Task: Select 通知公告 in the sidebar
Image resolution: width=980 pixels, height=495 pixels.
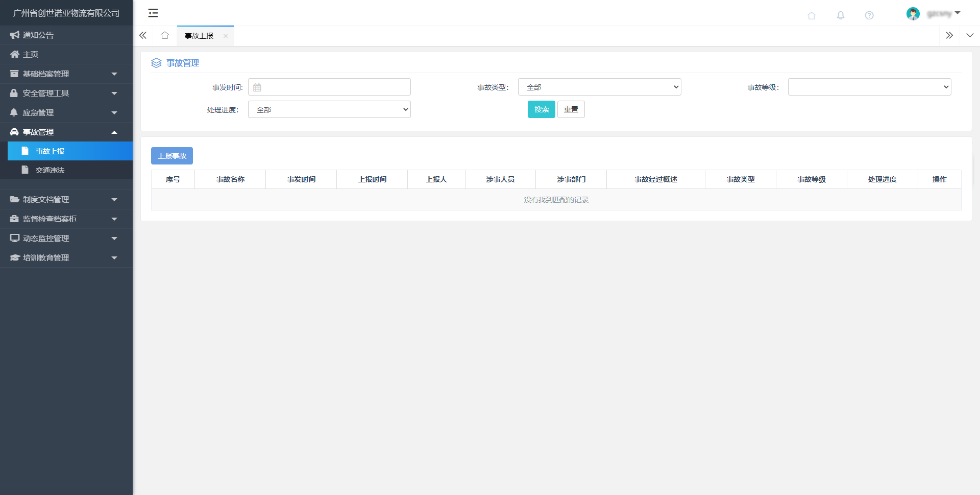Action: (38, 35)
